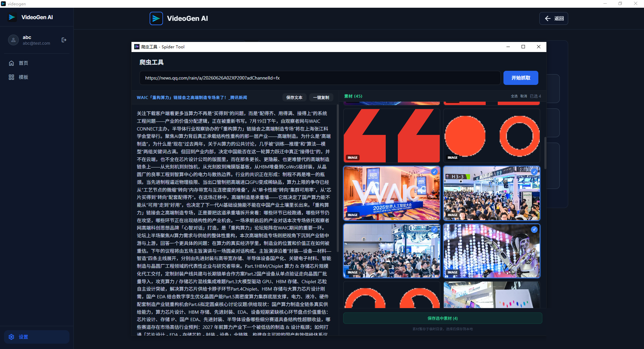This screenshot has height=349, width=644.
Task: Click the 保存文本 button
Action: pos(294,98)
